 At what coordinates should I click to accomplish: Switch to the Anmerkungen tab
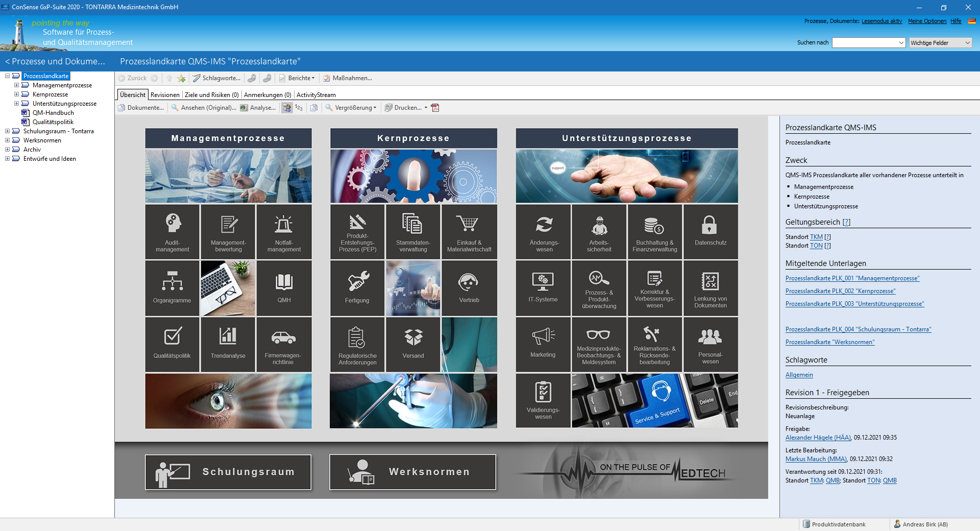pos(267,95)
